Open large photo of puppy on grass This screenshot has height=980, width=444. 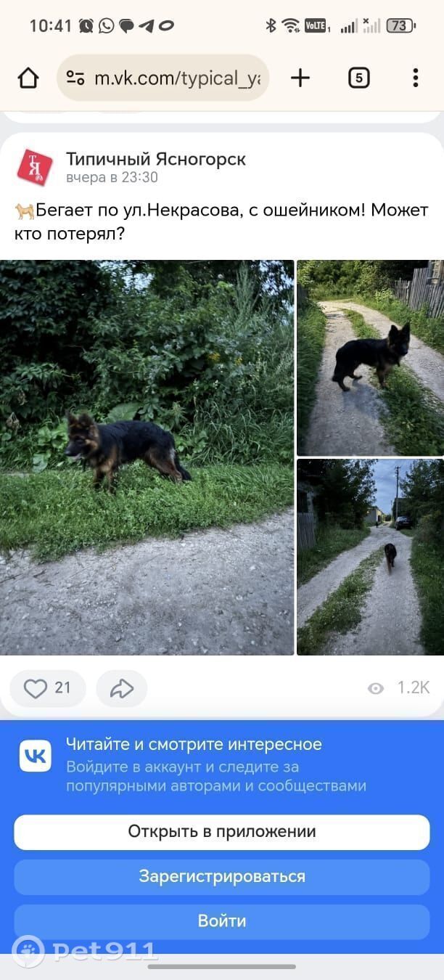147,457
